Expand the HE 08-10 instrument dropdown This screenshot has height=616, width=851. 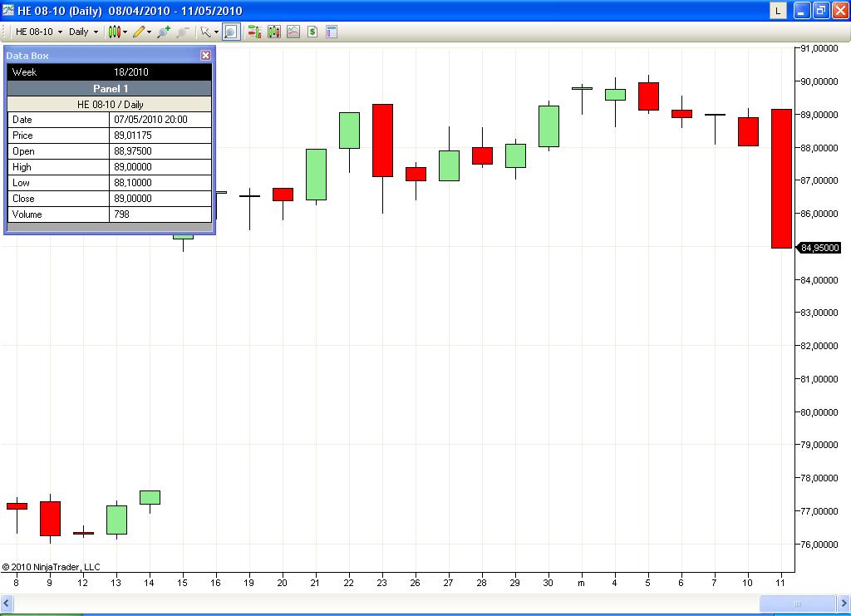tap(38, 32)
